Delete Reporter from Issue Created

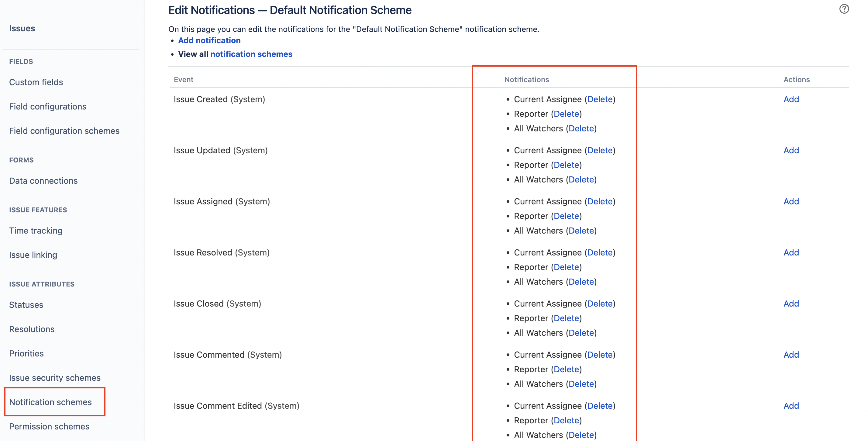click(567, 114)
